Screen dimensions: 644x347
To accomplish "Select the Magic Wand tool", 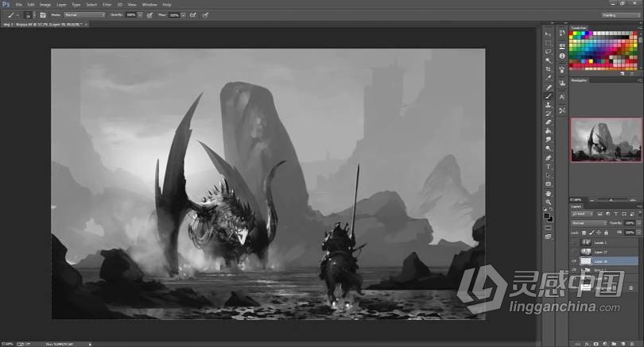I will coord(548,60).
